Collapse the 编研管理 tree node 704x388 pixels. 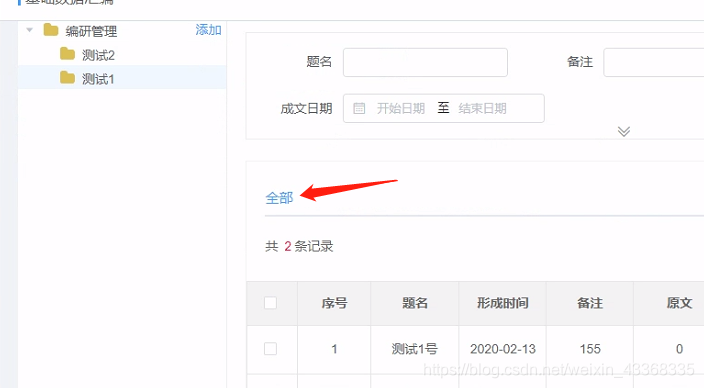30,30
